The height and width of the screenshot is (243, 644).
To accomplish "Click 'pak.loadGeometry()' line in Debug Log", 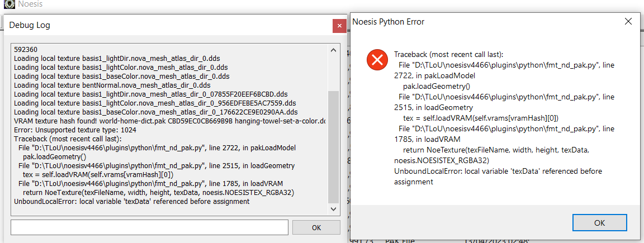I will 55,157.
